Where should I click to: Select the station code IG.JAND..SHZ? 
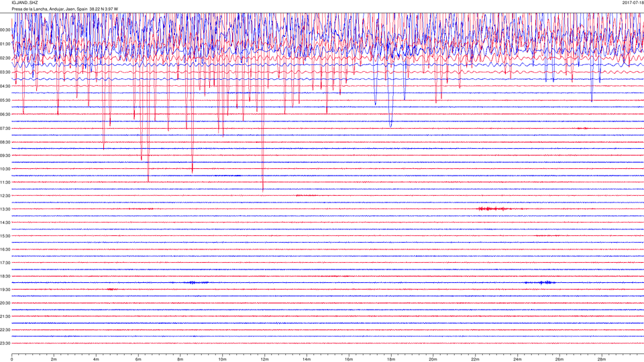pyautogui.click(x=25, y=3)
